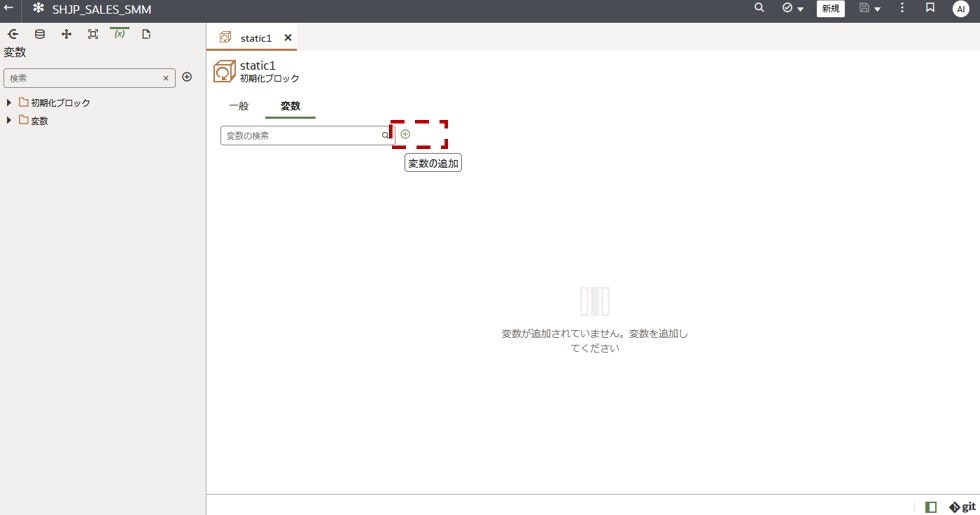Click the plus icon beside the sidebar search
The height and width of the screenshot is (515, 980).
[x=187, y=77]
